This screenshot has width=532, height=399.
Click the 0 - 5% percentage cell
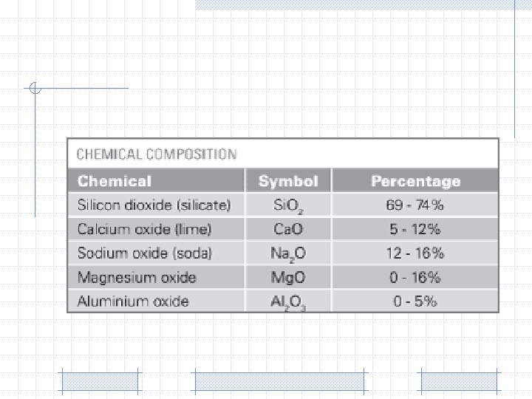click(415, 301)
